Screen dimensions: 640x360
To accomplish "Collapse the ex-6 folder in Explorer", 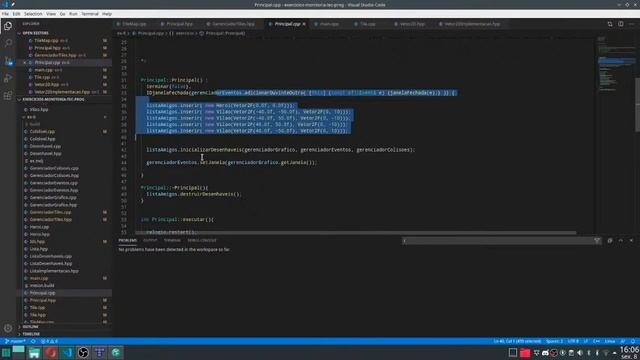I will [x=31, y=117].
